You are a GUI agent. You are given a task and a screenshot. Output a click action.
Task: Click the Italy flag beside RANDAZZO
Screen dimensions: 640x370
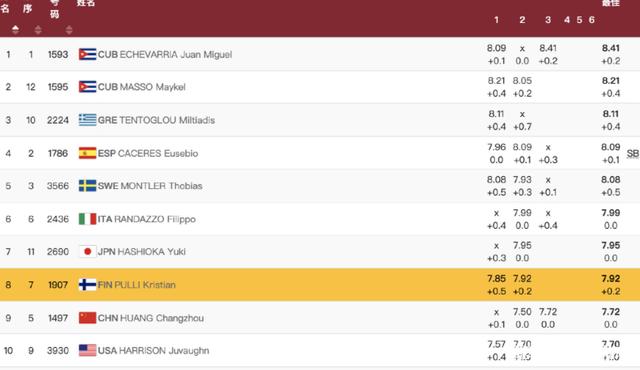(87, 219)
